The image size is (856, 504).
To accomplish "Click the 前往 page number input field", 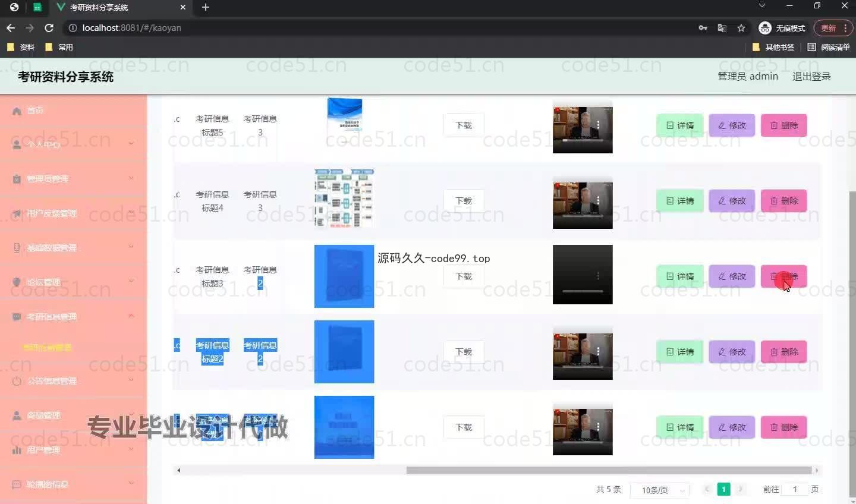I will point(795,489).
